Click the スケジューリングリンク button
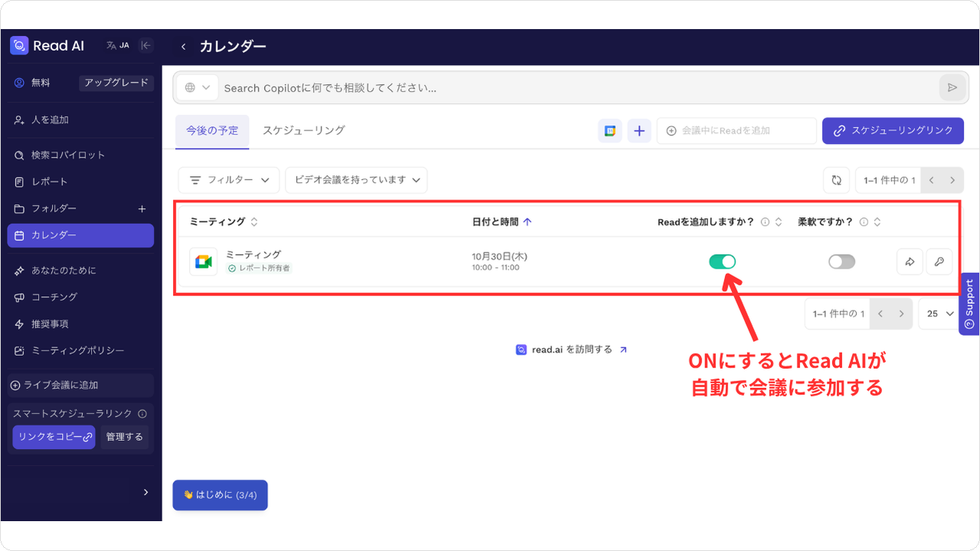980x551 pixels. (x=893, y=131)
